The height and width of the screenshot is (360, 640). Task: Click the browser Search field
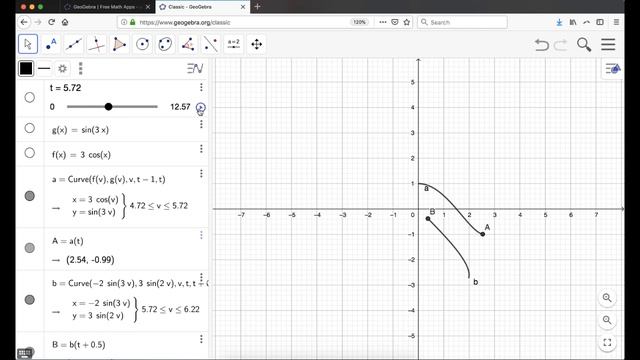click(462, 22)
